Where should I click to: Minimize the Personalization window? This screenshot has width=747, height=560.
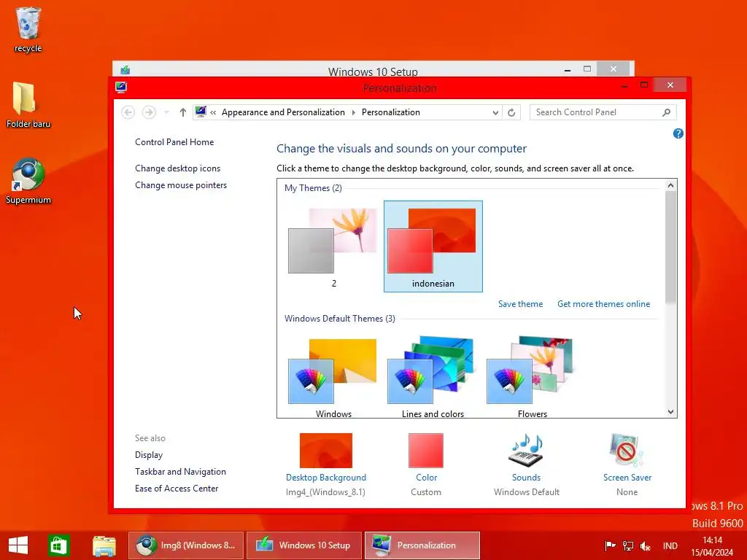[624, 85]
